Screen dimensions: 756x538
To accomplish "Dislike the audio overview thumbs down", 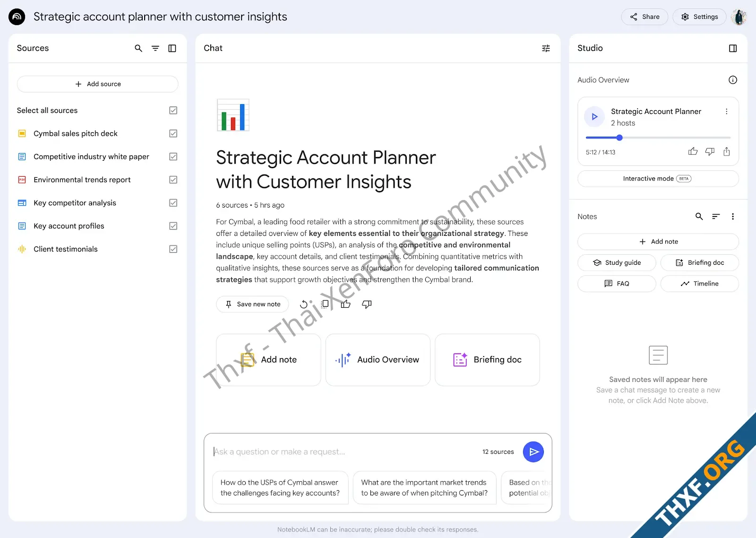I will [x=710, y=152].
